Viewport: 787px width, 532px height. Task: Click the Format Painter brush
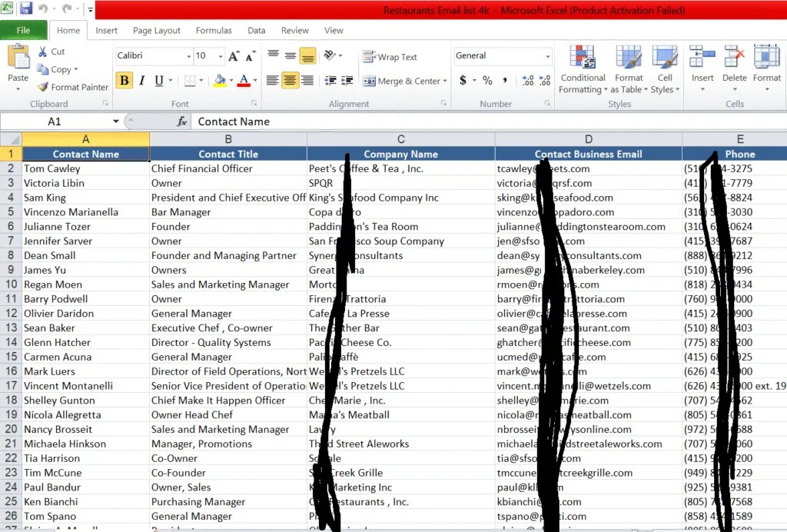coord(73,87)
